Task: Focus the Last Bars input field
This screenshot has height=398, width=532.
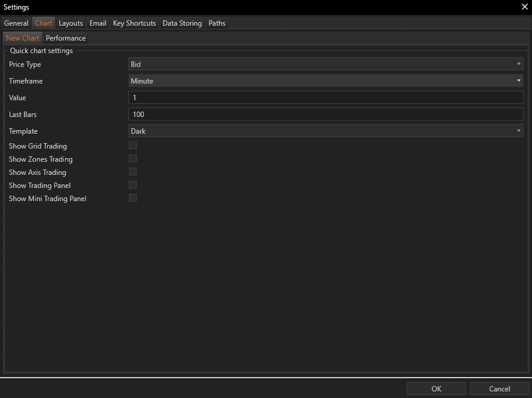Action: [x=325, y=115]
